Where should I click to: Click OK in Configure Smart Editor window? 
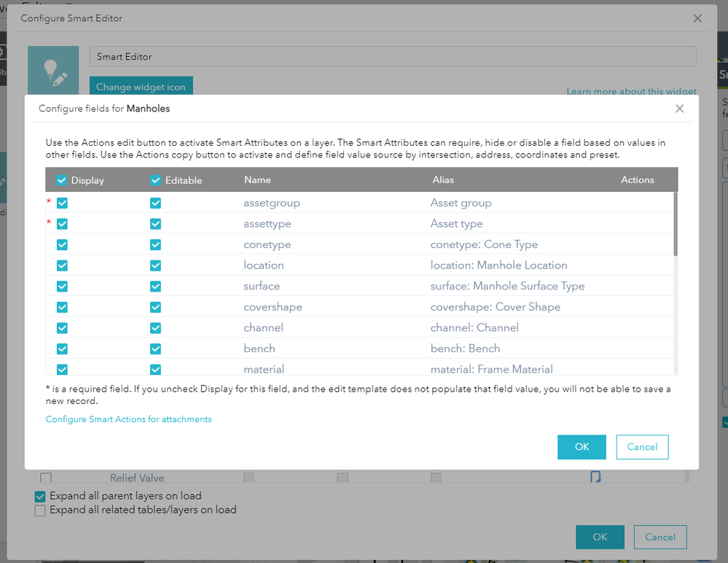point(600,537)
